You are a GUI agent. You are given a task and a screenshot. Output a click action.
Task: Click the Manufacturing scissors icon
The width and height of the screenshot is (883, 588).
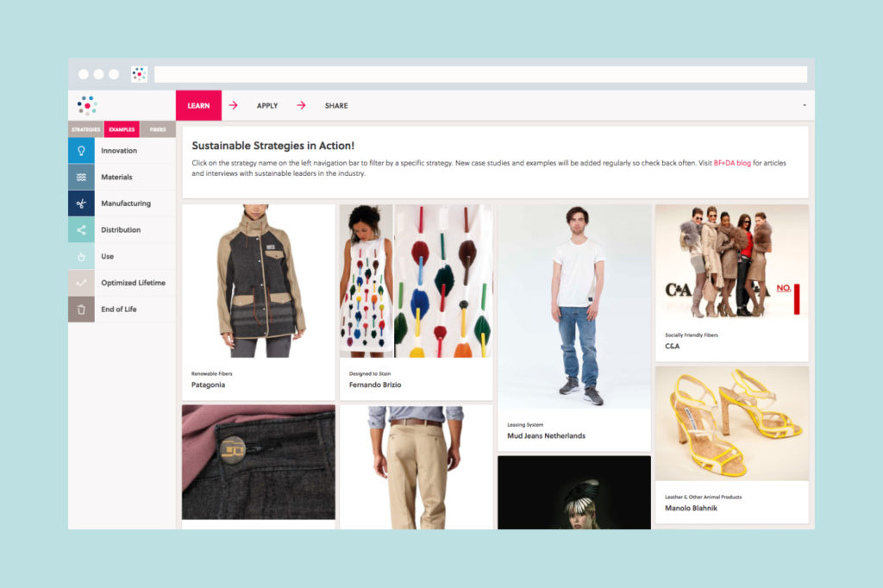pos(81,203)
